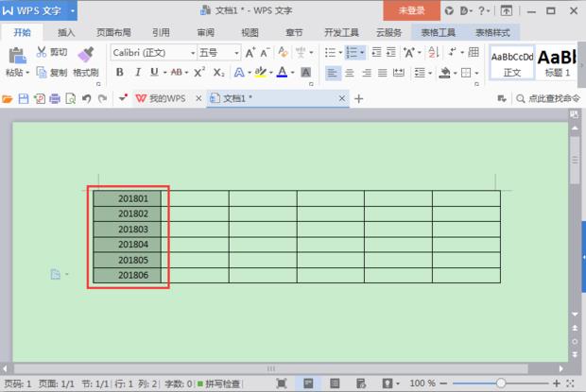Open the underline style dropdown arrow
Screen dimensions: 586x392
pyautogui.click(x=164, y=73)
